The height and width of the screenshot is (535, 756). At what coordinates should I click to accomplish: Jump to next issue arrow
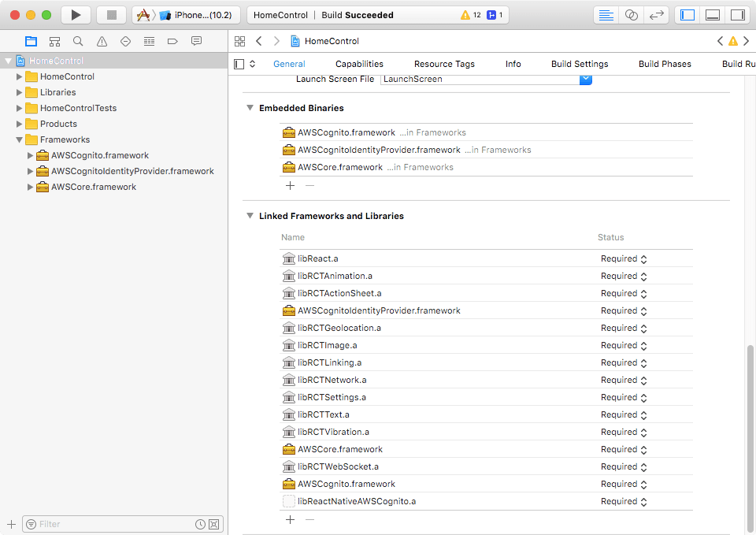pos(746,41)
